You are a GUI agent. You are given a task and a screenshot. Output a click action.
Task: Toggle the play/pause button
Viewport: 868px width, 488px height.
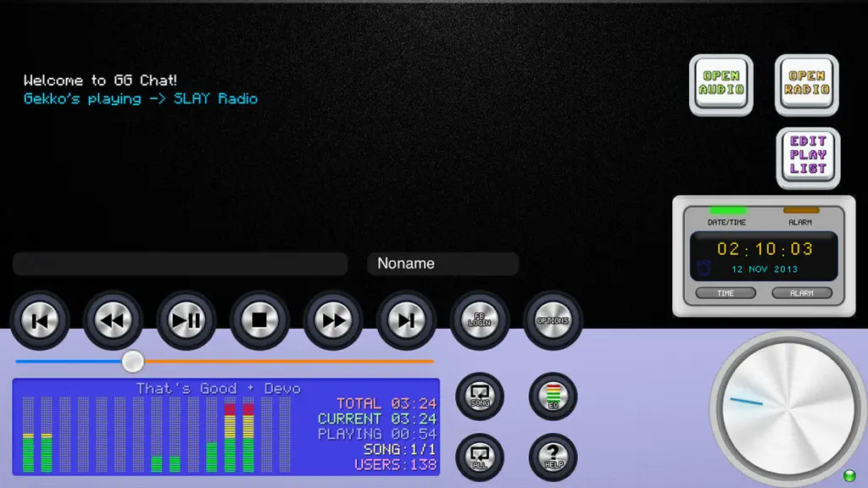186,320
